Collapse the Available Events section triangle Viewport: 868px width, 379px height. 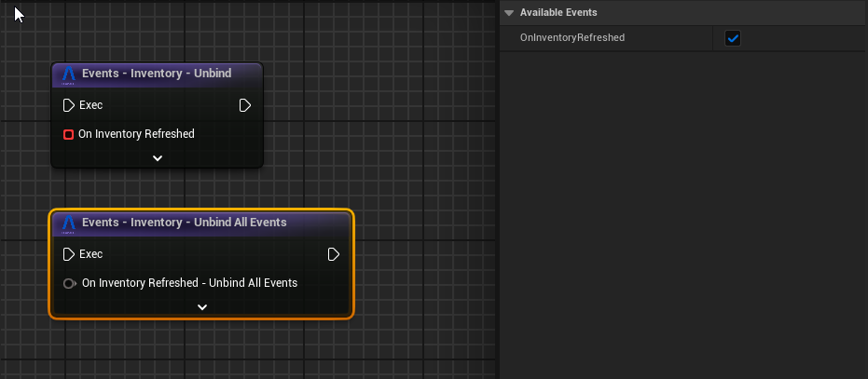tap(509, 13)
